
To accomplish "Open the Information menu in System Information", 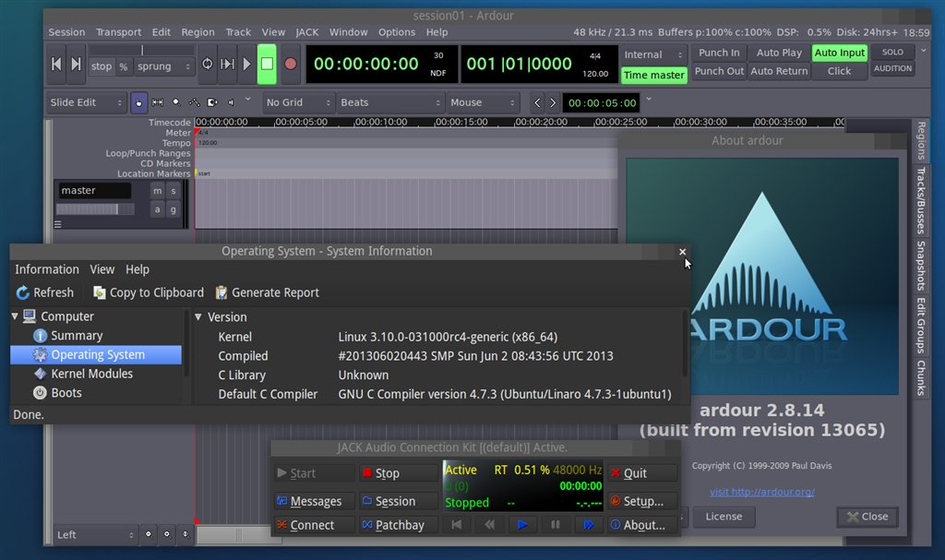I will [x=46, y=269].
